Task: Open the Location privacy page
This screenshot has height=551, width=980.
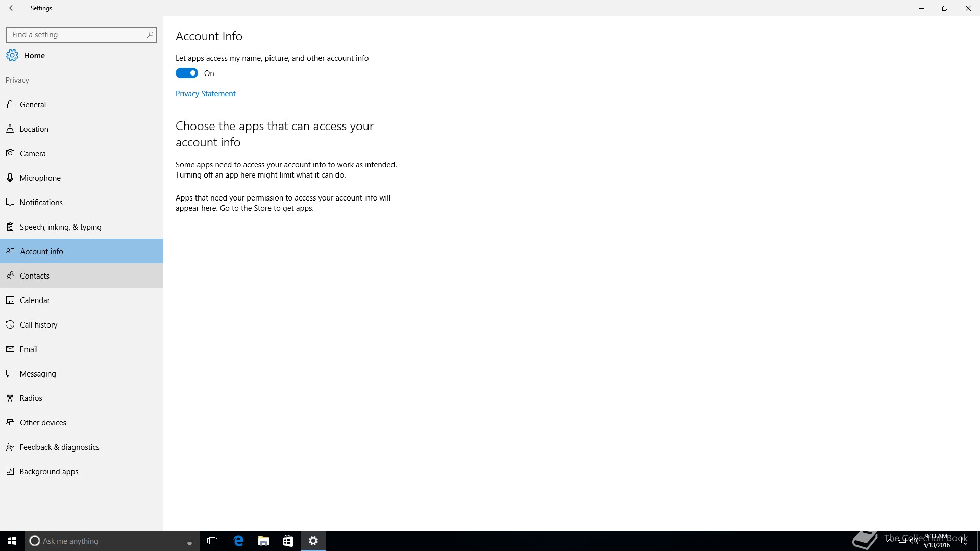Action: coord(34,129)
